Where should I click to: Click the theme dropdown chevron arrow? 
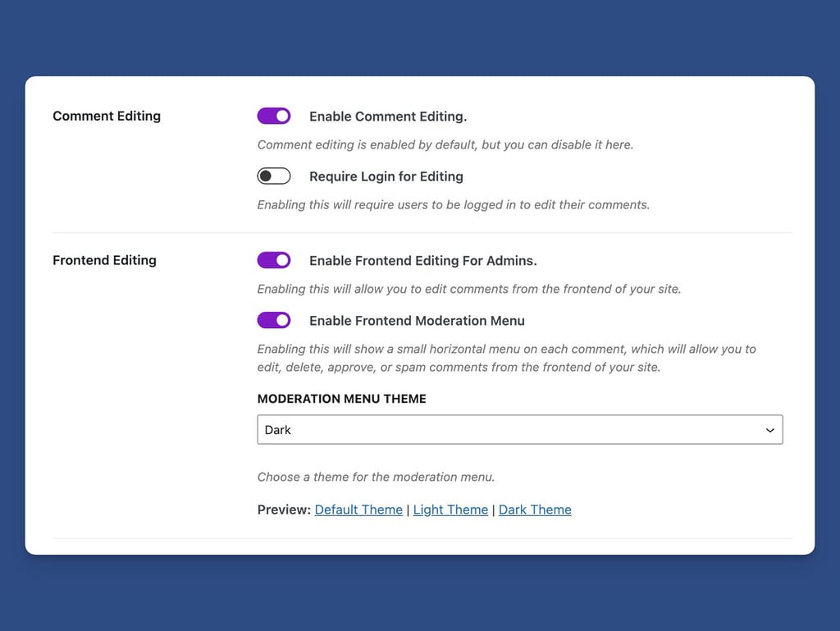tap(769, 429)
